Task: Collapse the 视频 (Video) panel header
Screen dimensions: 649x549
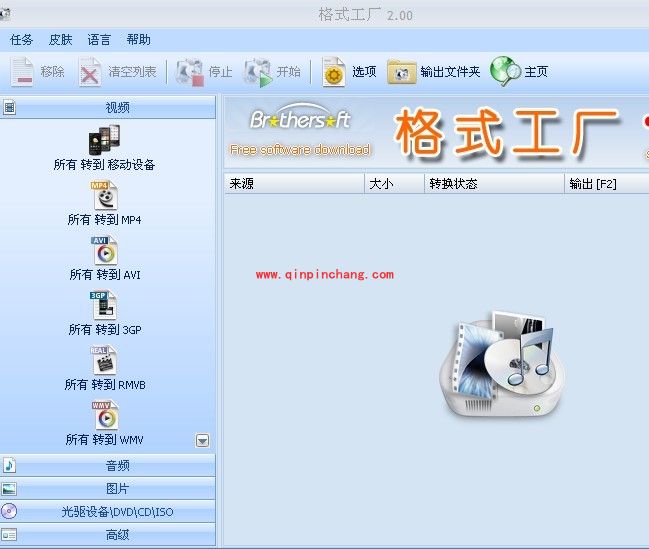Action: point(108,108)
